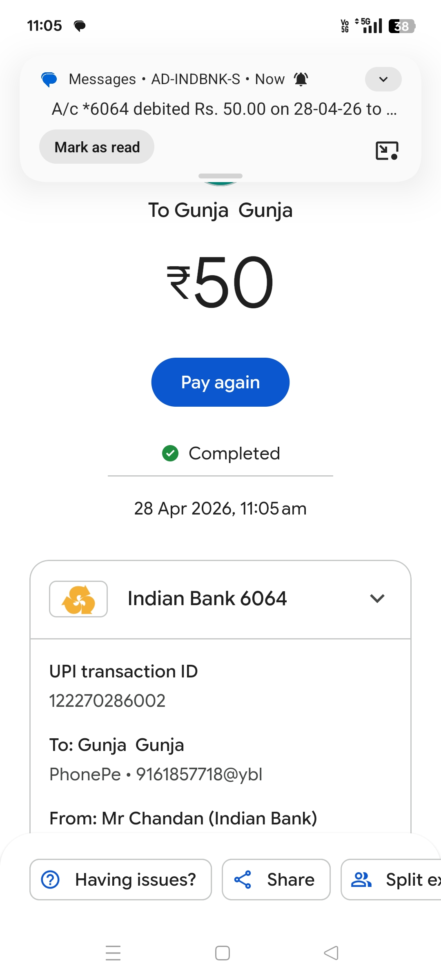Screen dimensions: 441x980
Task: Expand the Indian Bank 6064 account chevron
Action: pyautogui.click(x=377, y=599)
